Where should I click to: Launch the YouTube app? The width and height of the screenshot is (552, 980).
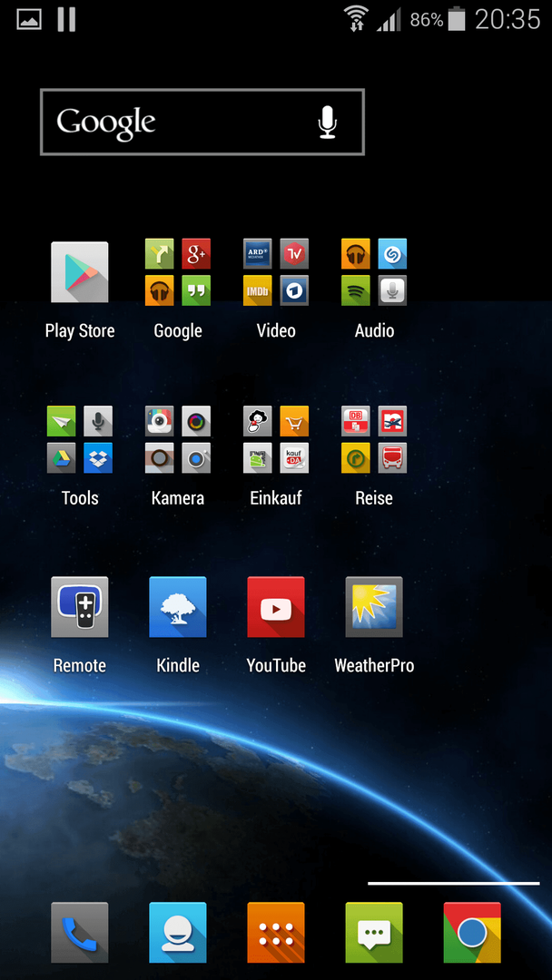[276, 607]
